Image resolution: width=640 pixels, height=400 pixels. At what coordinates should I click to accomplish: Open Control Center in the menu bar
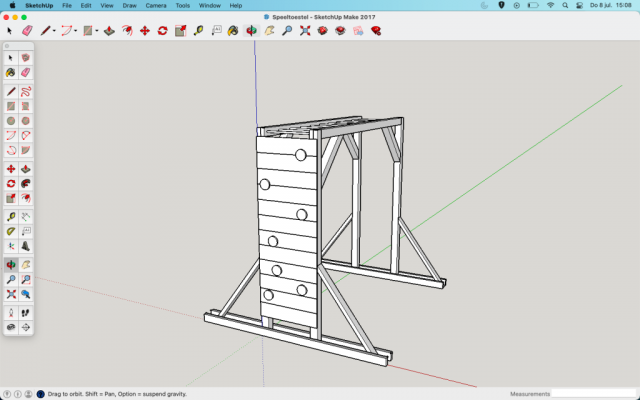coord(579,5)
